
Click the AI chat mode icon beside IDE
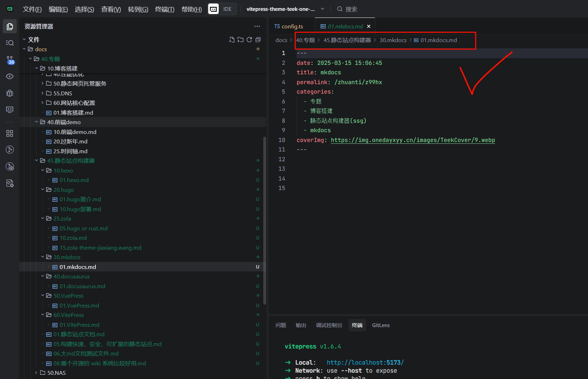pyautogui.click(x=213, y=9)
